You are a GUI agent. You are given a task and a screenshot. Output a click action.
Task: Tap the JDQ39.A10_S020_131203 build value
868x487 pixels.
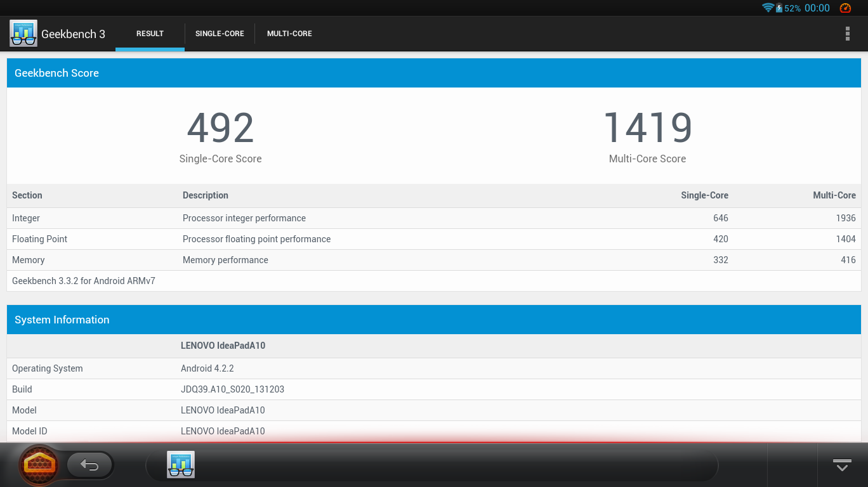[232, 389]
